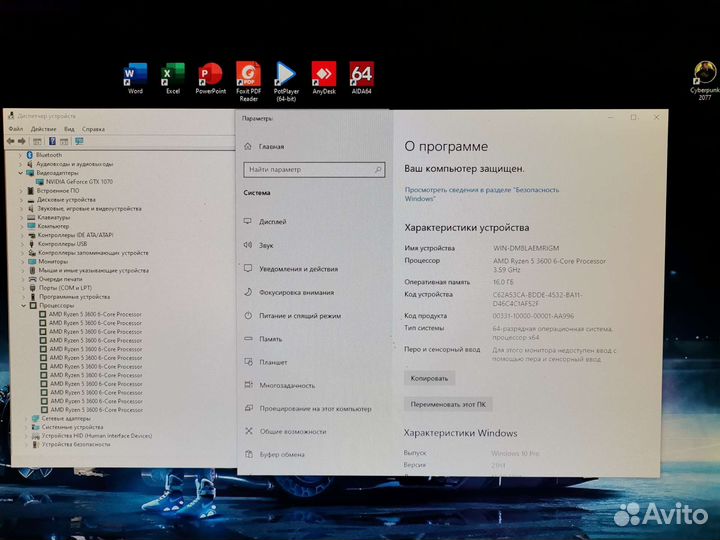Open the Справка menu in Device Manager
This screenshot has height=540, width=720.
click(93, 129)
